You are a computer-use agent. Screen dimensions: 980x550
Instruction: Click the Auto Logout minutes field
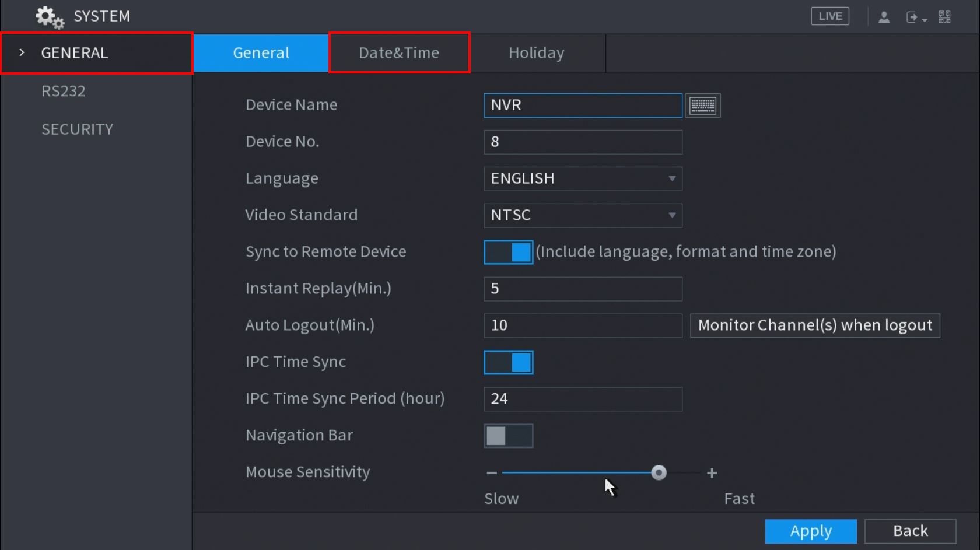pos(582,325)
